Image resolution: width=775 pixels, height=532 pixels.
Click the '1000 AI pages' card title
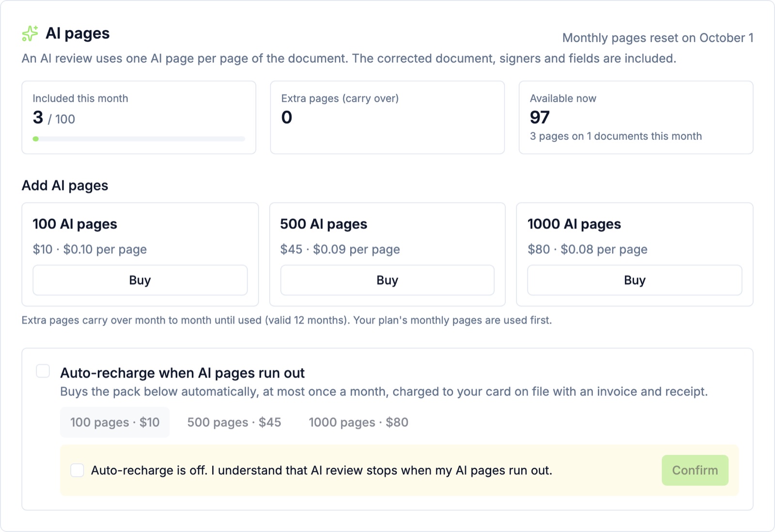click(574, 224)
